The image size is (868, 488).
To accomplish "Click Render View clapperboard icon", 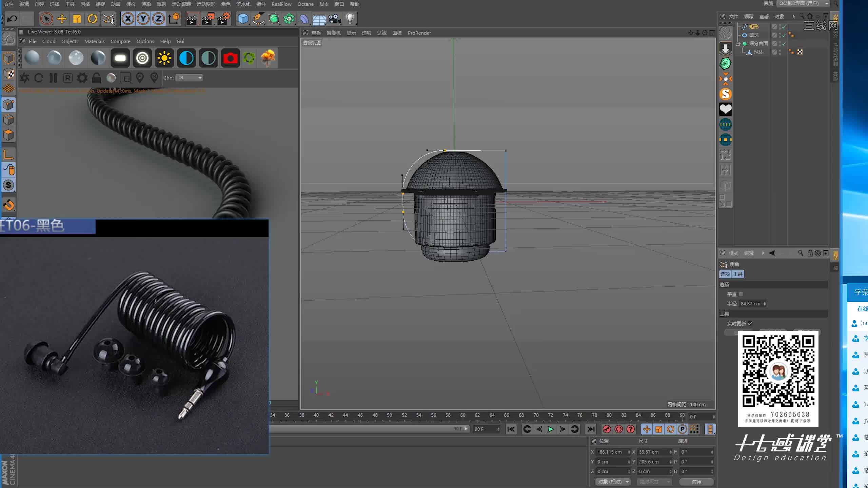I will tap(192, 19).
